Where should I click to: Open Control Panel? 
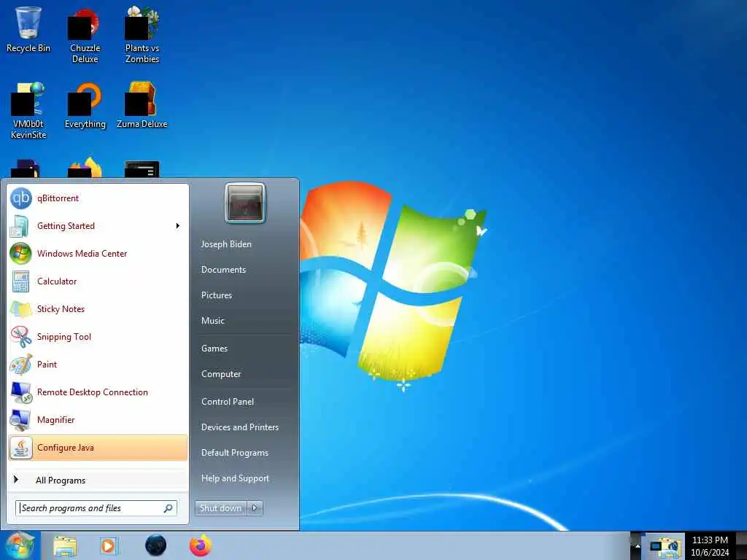228,402
